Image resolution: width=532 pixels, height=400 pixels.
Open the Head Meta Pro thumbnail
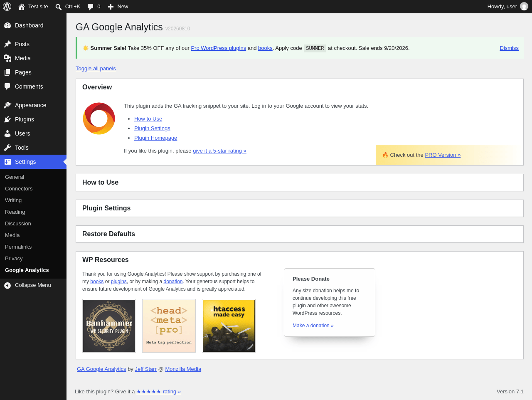pos(169,326)
